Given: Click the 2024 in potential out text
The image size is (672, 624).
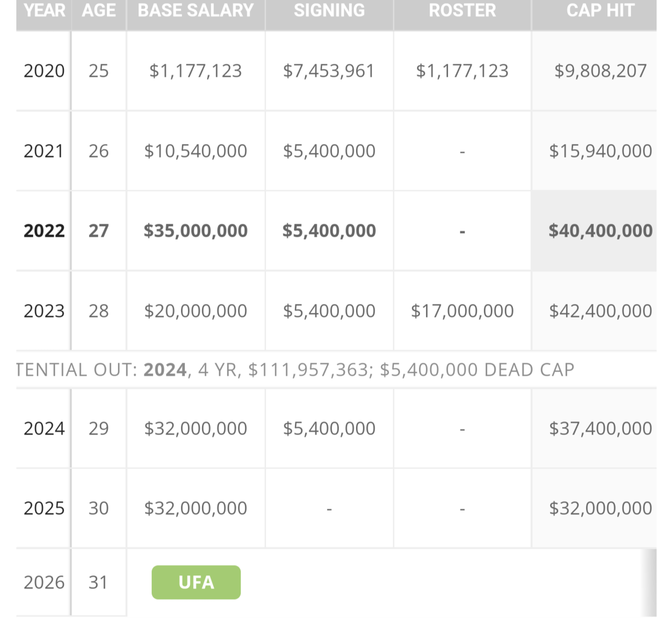Looking at the screenshot, I should tap(165, 370).
